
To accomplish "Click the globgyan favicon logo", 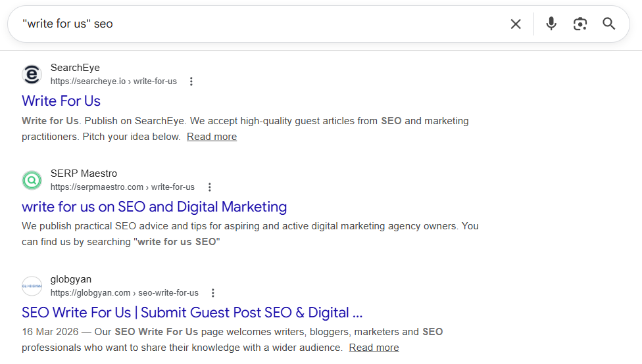I will (x=32, y=286).
